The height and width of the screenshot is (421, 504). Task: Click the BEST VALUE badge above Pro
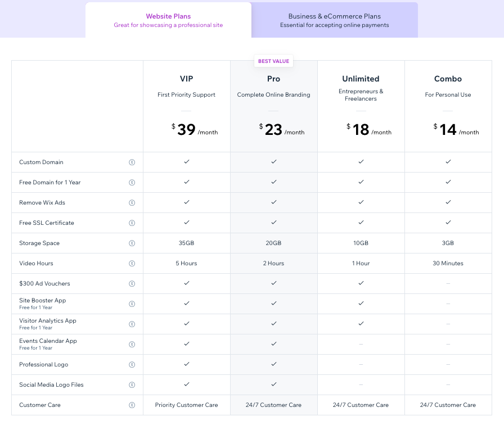coord(273,61)
